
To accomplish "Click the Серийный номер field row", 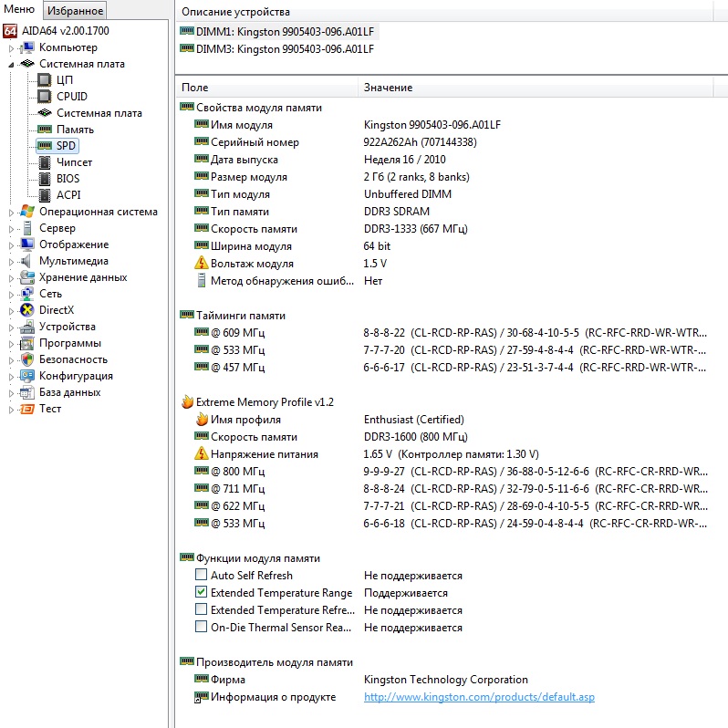I will pos(335,142).
